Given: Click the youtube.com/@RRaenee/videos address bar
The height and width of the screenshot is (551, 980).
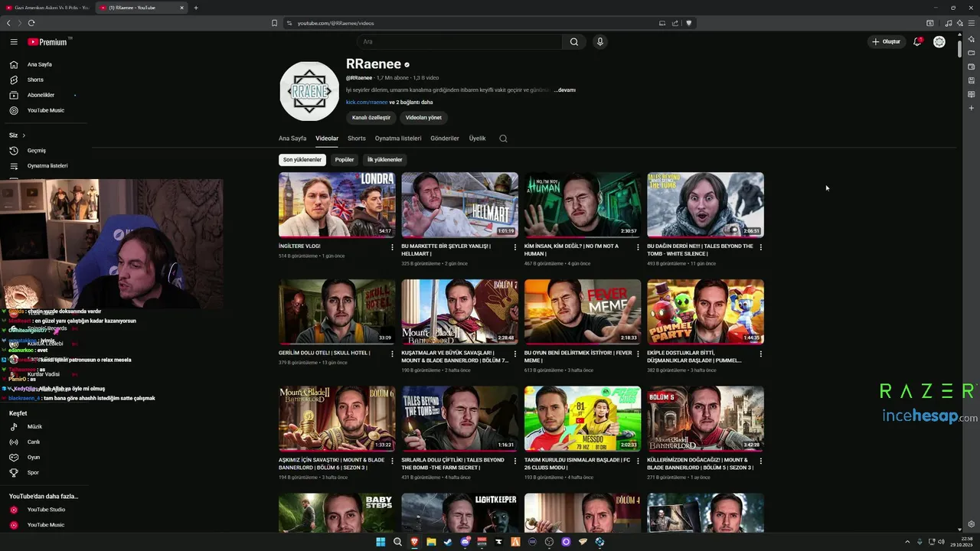Looking at the screenshot, I should click(475, 23).
